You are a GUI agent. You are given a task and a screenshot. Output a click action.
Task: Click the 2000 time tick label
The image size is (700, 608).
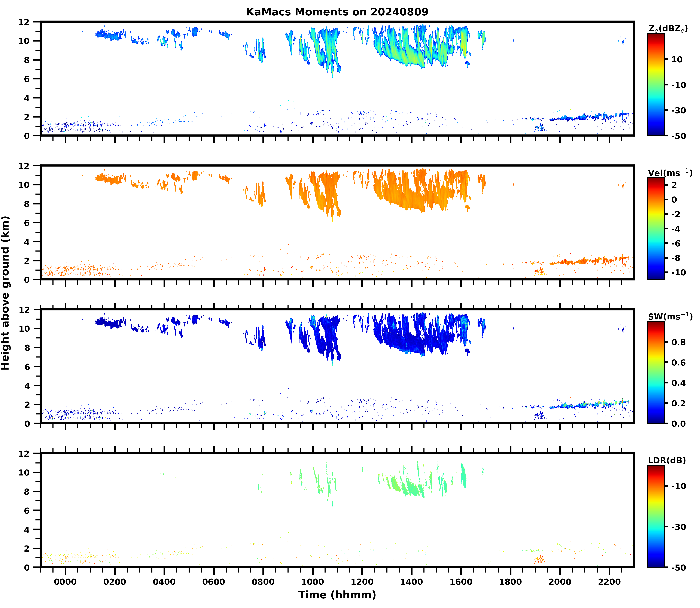click(x=560, y=582)
